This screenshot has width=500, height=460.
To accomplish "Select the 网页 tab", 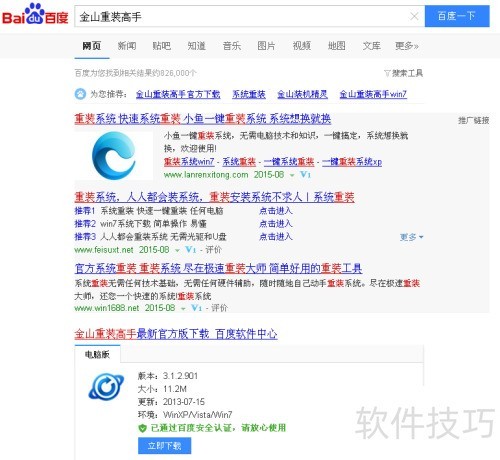I will click(92, 46).
